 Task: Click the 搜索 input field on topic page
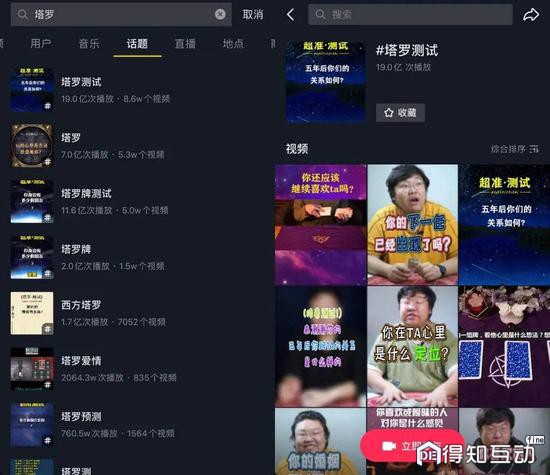410,15
